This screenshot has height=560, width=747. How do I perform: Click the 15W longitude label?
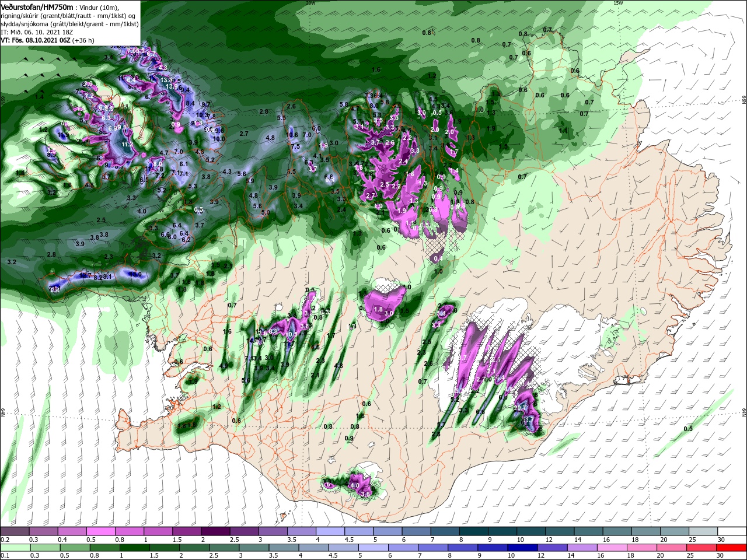[617, 3]
